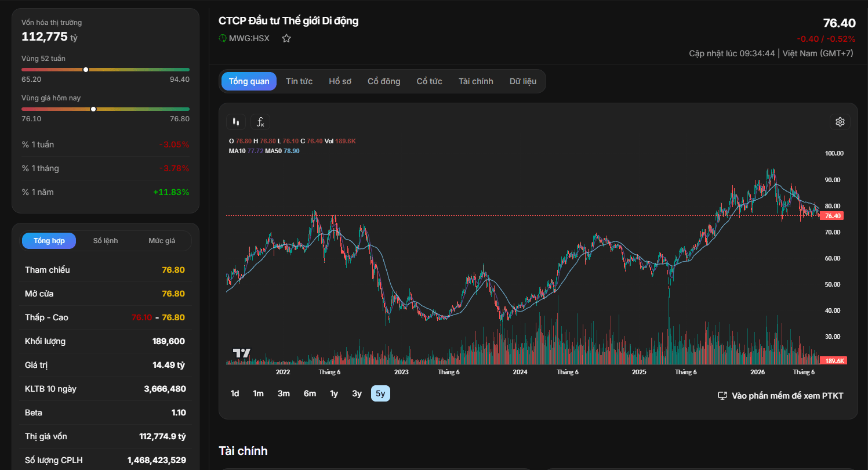Select the 5y chart range

click(380, 393)
